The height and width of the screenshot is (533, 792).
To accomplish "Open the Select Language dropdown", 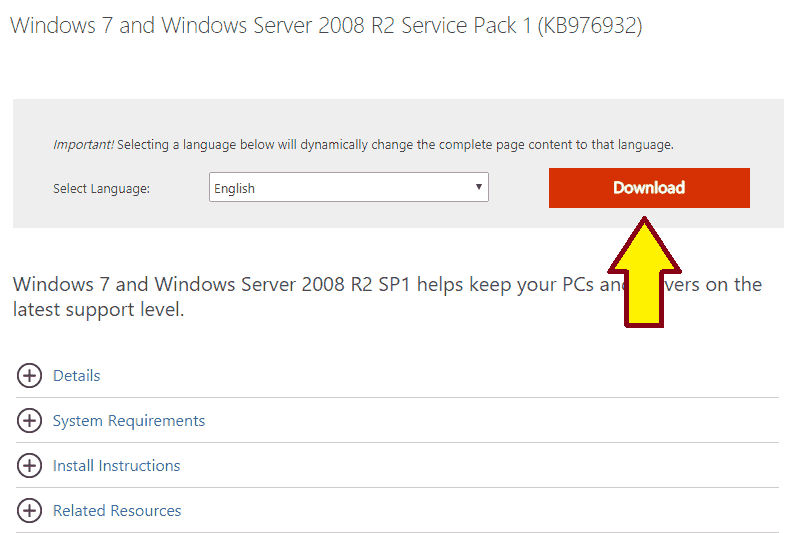I will click(x=349, y=187).
